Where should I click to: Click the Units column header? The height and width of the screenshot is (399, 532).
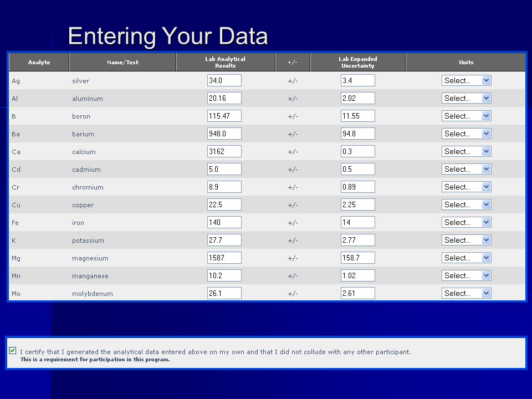coord(466,62)
